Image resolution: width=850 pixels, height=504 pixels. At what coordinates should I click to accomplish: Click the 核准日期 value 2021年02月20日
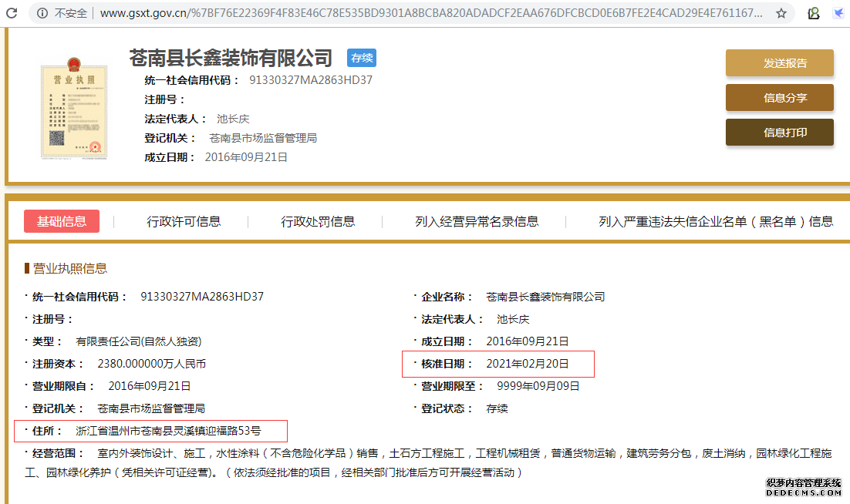pyautogui.click(x=527, y=363)
